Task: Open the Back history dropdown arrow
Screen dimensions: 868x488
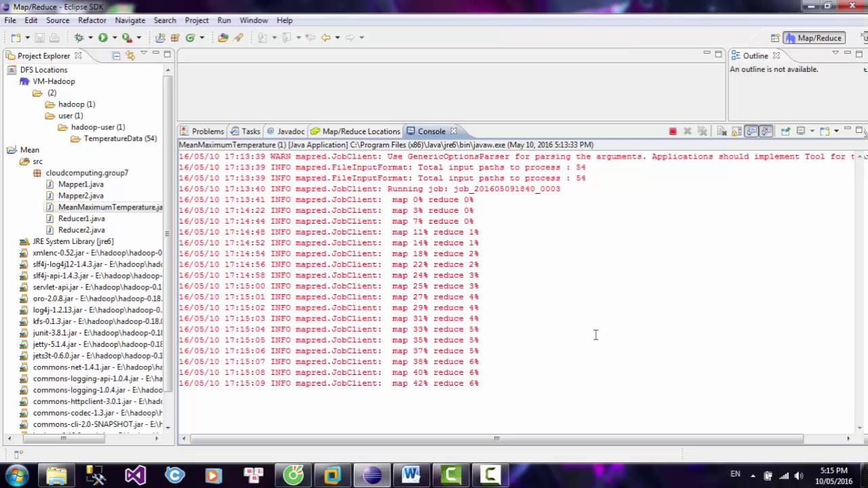Action: pos(337,38)
